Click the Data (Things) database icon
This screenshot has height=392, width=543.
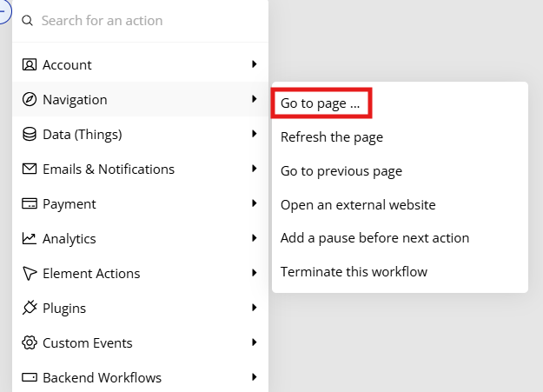(x=29, y=134)
